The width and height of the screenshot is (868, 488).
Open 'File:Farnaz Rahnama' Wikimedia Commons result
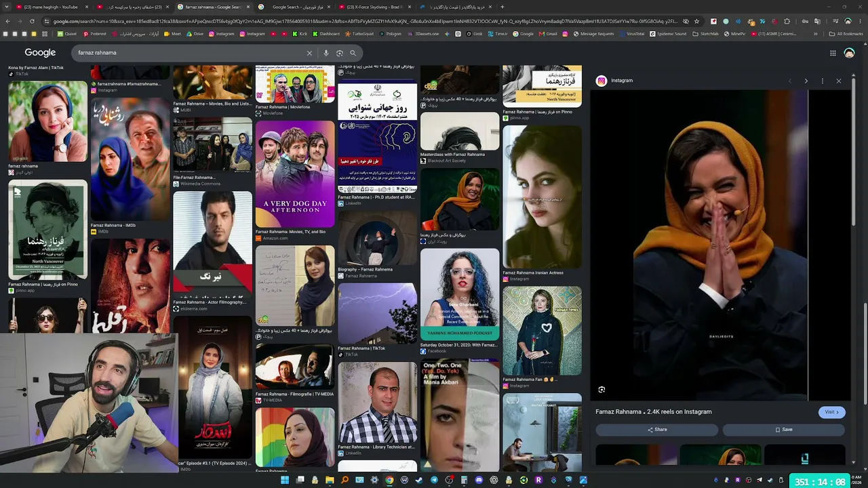(212, 144)
